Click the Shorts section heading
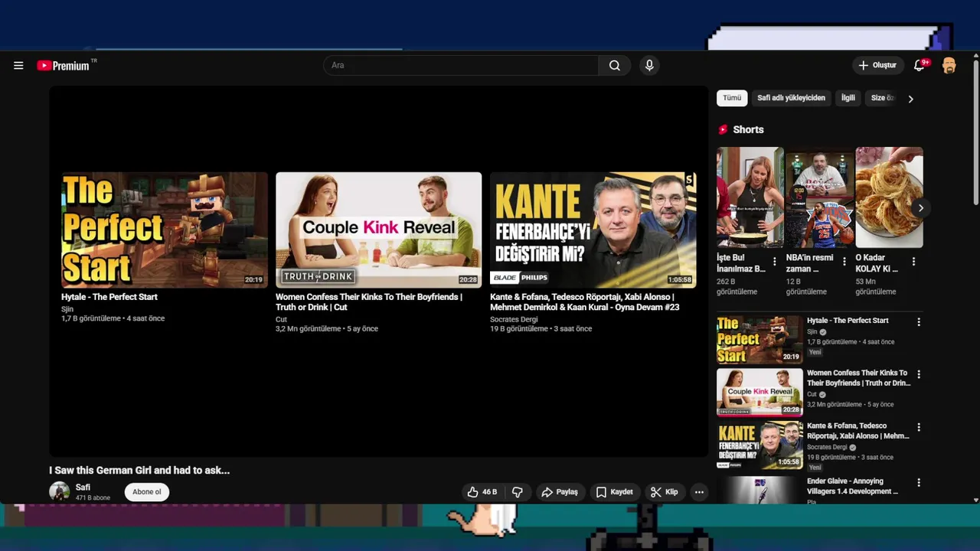This screenshot has height=551, width=980. tap(748, 130)
